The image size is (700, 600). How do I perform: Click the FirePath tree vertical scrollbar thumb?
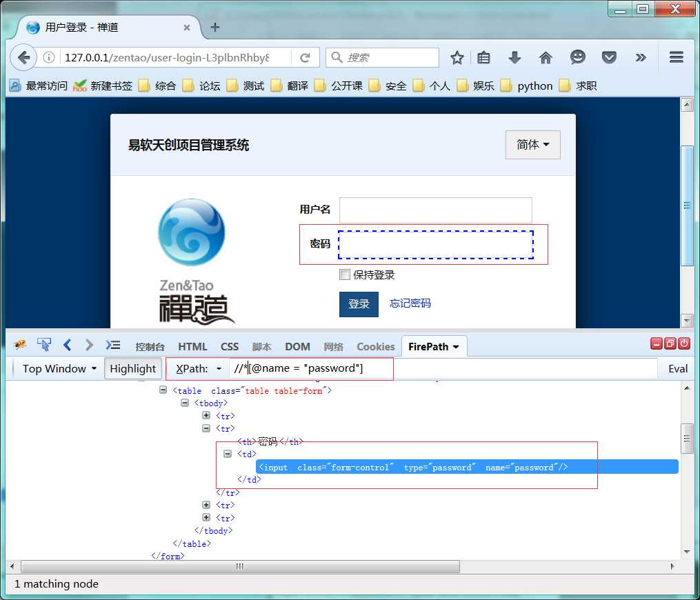click(x=687, y=438)
